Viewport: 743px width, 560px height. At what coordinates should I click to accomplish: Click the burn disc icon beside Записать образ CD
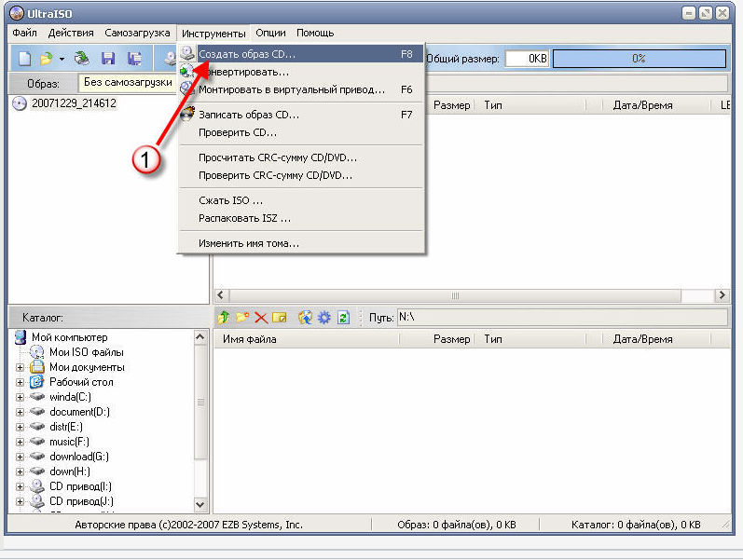click(187, 115)
